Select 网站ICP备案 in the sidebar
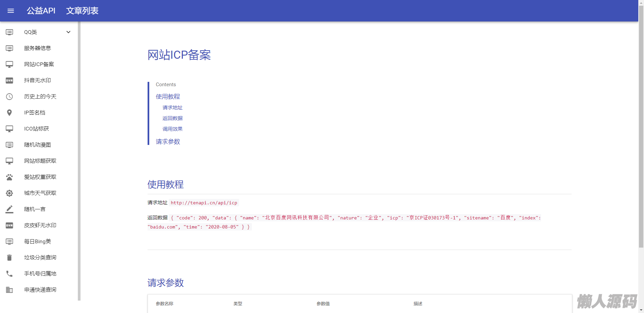This screenshot has height=313, width=644. [39, 64]
